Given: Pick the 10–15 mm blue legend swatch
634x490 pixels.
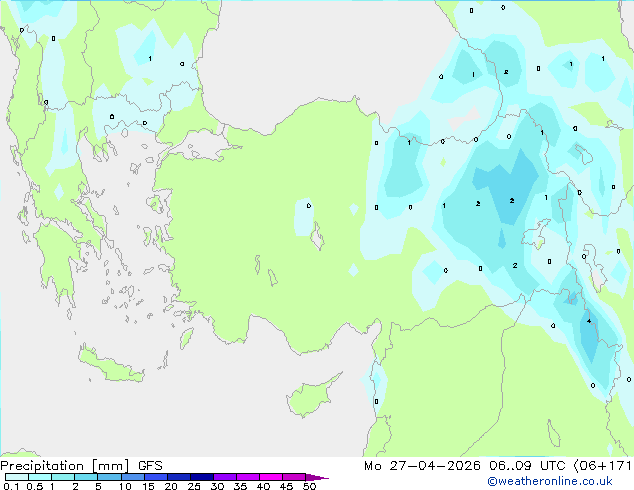Looking at the screenshot, I should (132, 477).
